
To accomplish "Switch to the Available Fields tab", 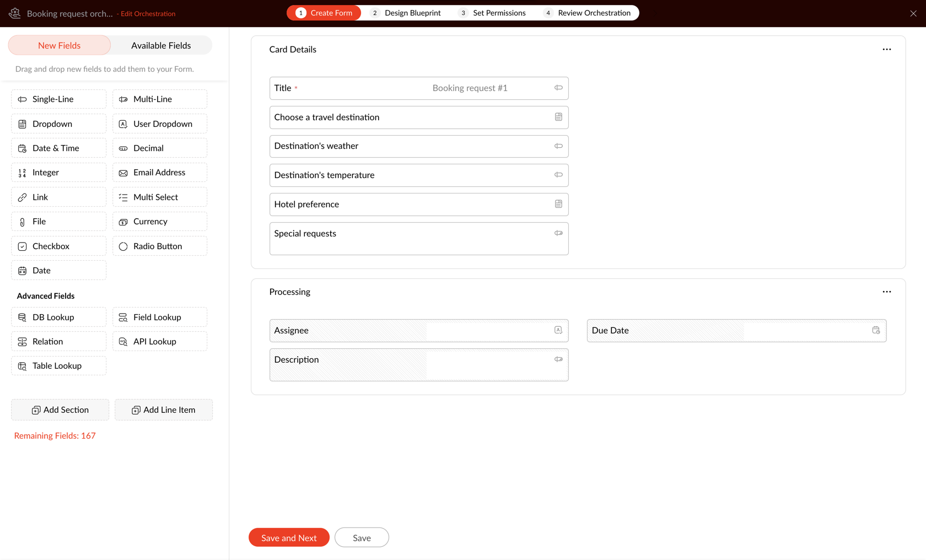I will point(161,45).
